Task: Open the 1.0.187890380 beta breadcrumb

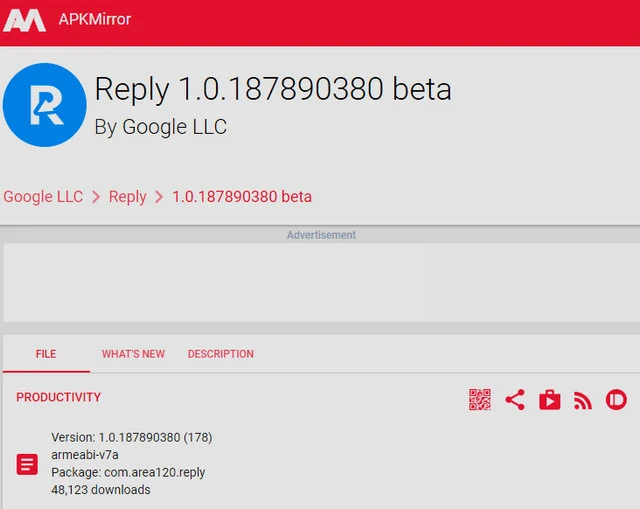Action: 242,196
